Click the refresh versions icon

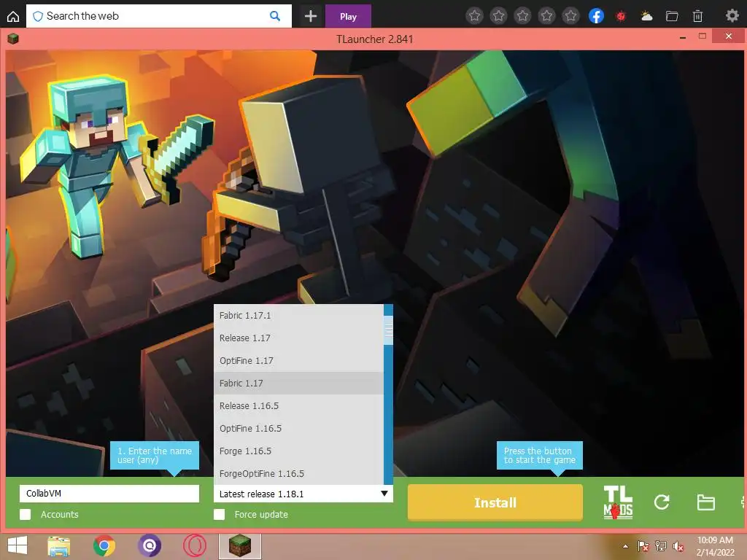click(x=662, y=502)
